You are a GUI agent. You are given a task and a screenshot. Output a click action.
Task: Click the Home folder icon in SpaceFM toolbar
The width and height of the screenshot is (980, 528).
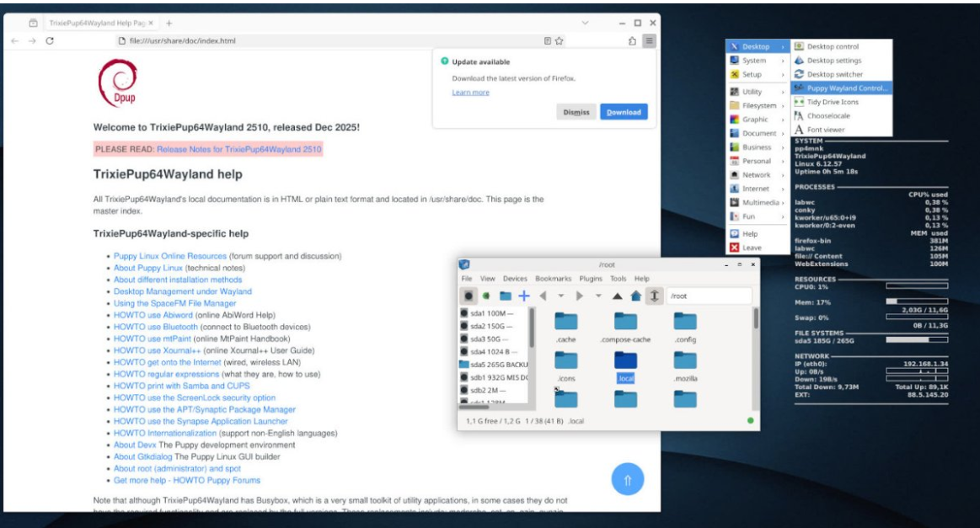(635, 296)
